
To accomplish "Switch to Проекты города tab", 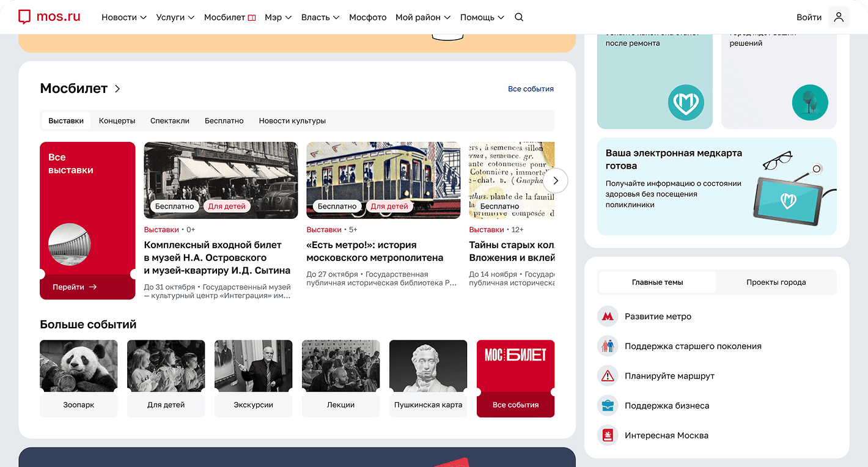I will pyautogui.click(x=776, y=282).
